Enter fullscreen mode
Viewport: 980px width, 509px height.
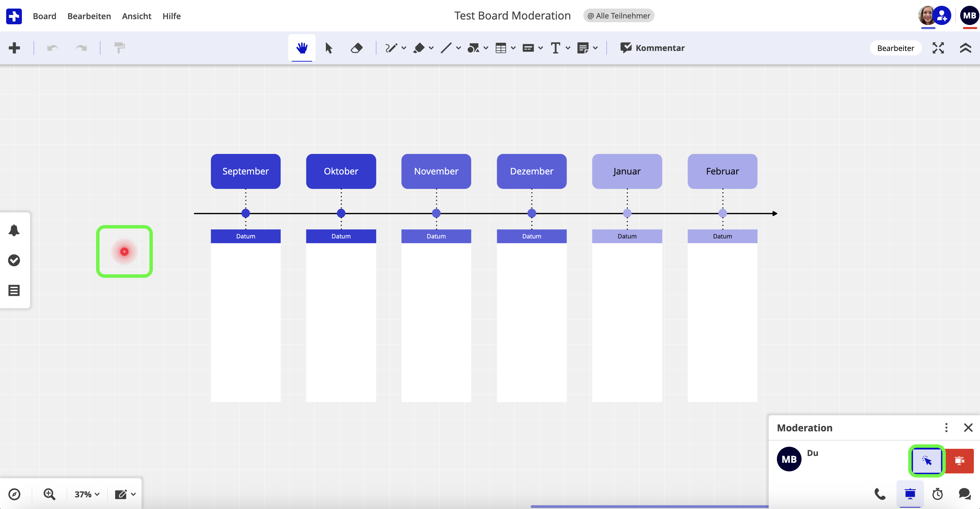point(938,48)
